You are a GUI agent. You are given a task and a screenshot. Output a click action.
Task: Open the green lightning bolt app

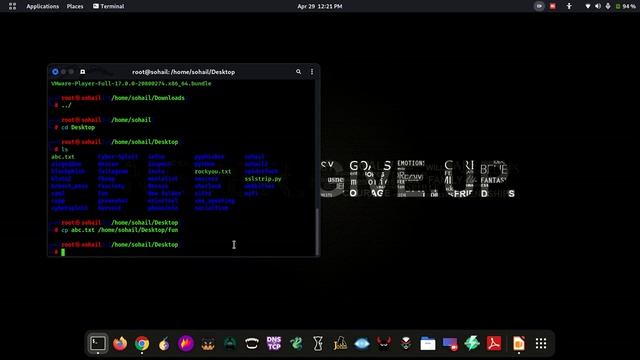click(472, 344)
